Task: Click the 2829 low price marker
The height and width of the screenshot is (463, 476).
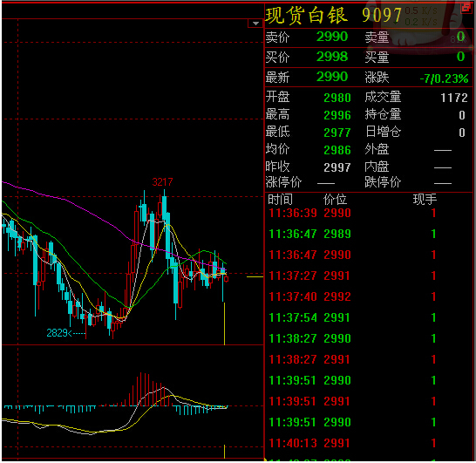Action: tap(57, 333)
